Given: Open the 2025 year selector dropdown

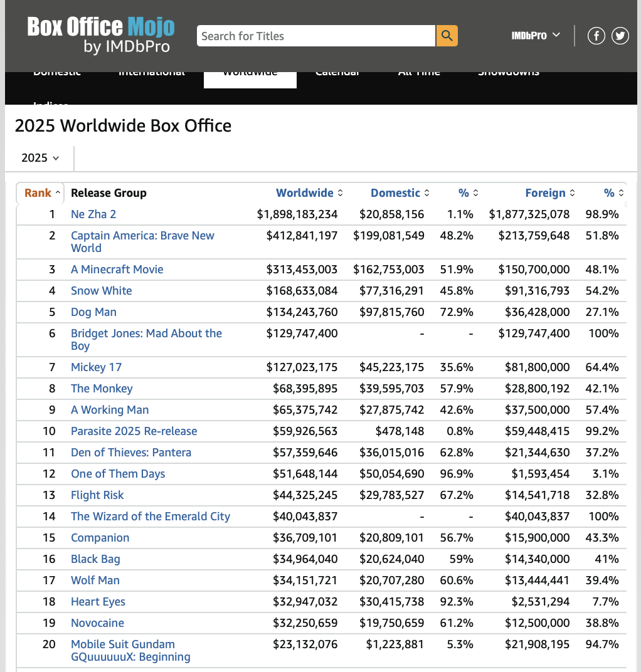Looking at the screenshot, I should point(40,158).
